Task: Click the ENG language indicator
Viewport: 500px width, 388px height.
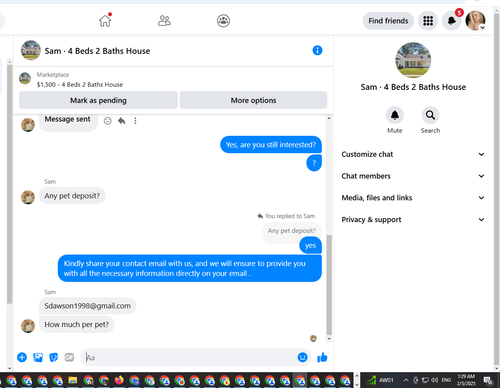Action: click(446, 380)
